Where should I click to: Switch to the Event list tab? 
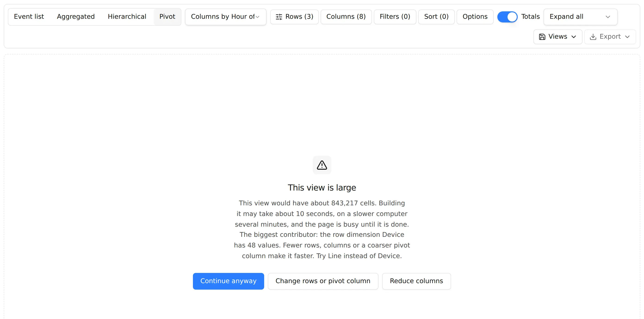coord(29,16)
